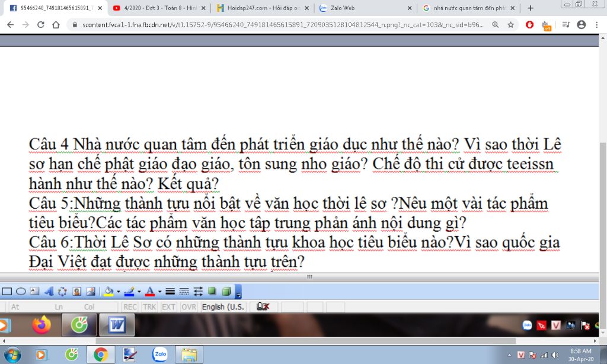Open a new Chrome tab
The width and height of the screenshot is (607, 364).
(531, 8)
